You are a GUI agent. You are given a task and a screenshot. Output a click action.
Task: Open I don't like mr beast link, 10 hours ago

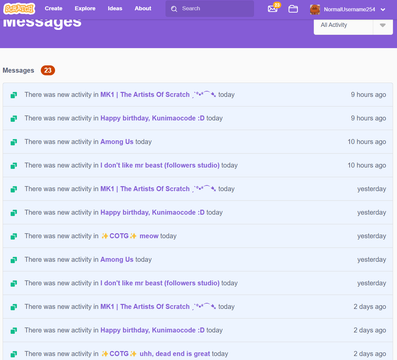[160, 165]
